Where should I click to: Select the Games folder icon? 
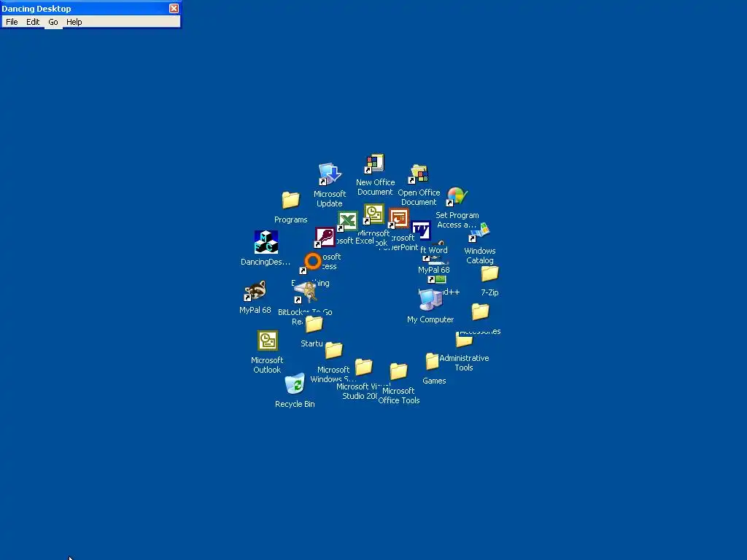tap(432, 362)
